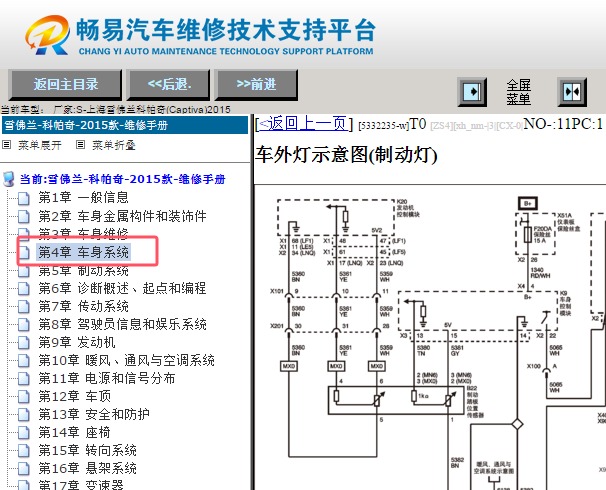Viewport: 606px width, 490px height.
Task: Open 第10章 暖风、通风与空调系统
Action: click(x=126, y=361)
